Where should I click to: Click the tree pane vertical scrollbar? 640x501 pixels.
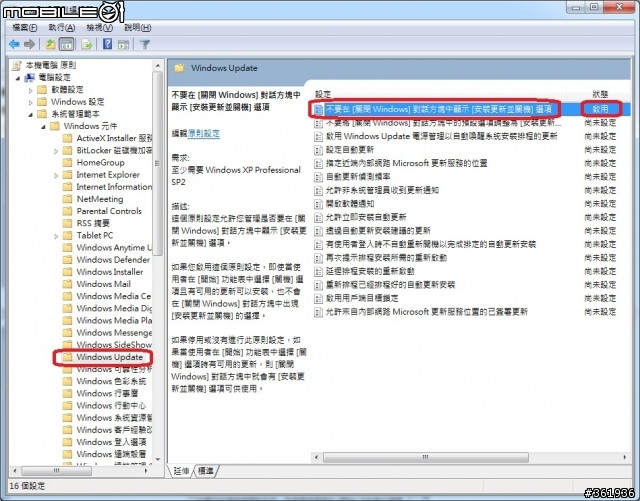(158, 163)
